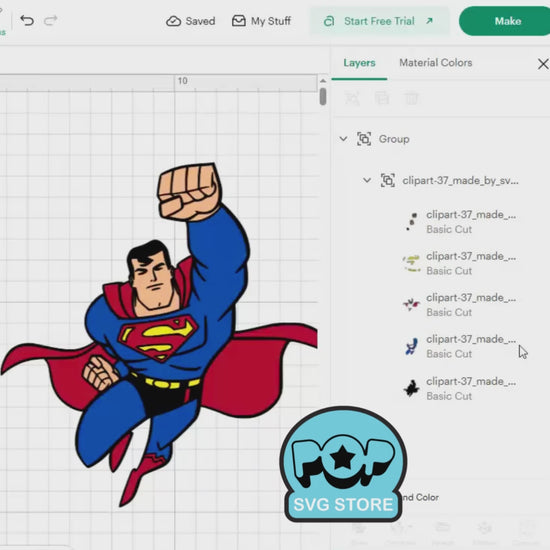Image resolution: width=550 pixels, height=550 pixels.
Task: Click the Redo arrow icon
Action: (x=51, y=20)
